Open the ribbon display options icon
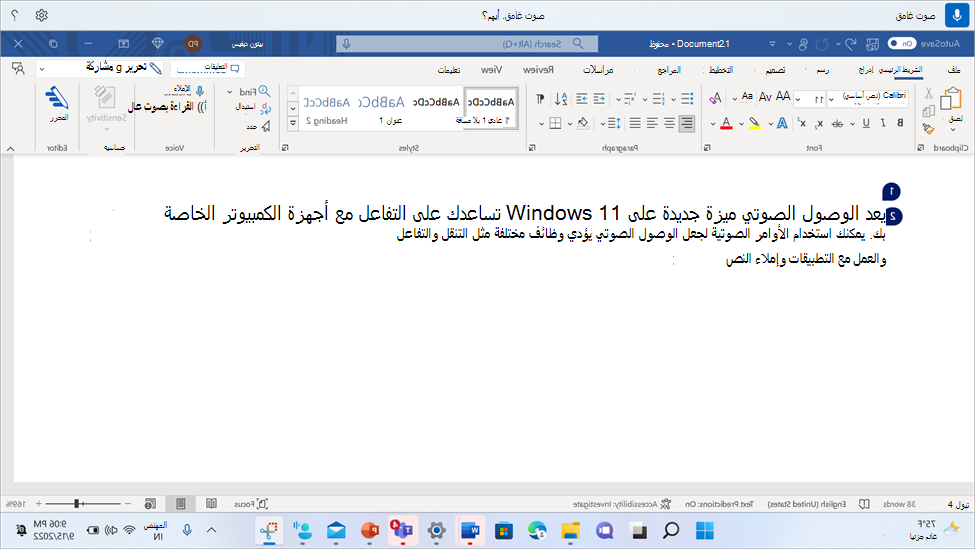This screenshot has width=975, height=549. coord(124,44)
